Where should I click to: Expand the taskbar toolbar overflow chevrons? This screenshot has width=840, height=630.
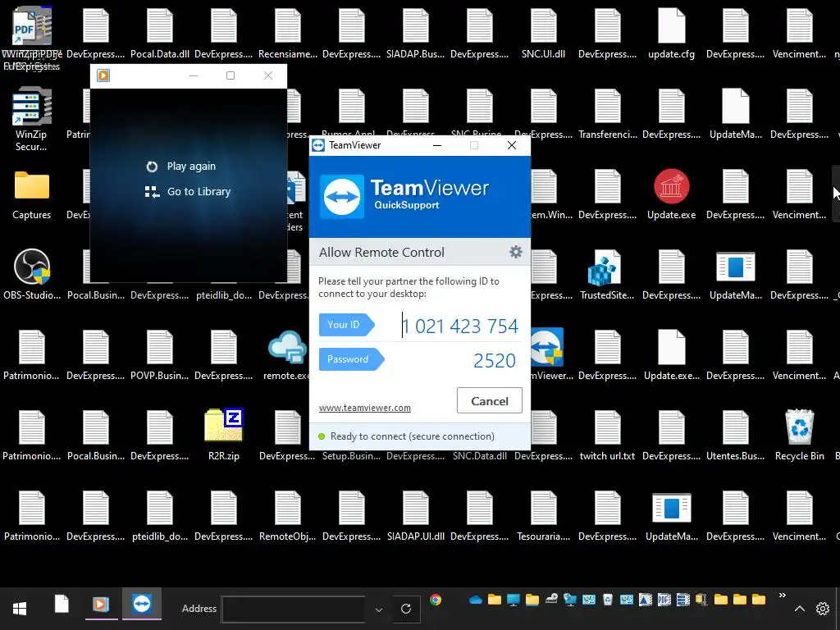pyautogui.click(x=782, y=596)
